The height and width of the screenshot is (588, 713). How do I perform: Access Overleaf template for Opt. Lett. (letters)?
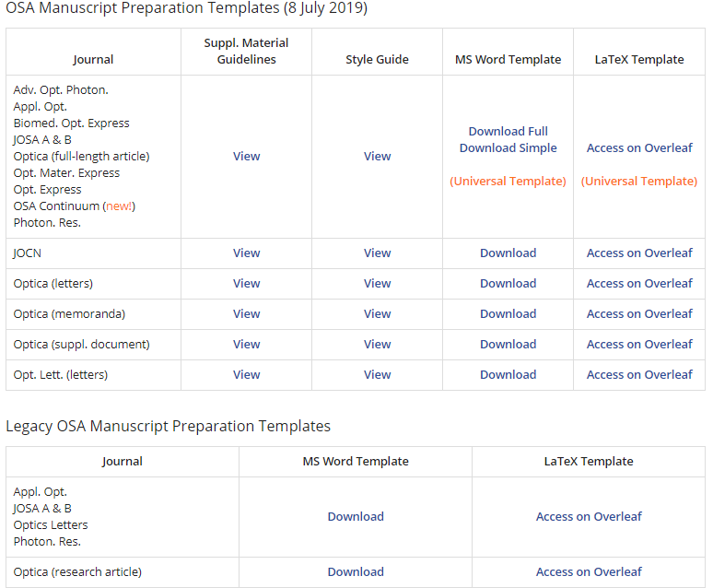639,374
